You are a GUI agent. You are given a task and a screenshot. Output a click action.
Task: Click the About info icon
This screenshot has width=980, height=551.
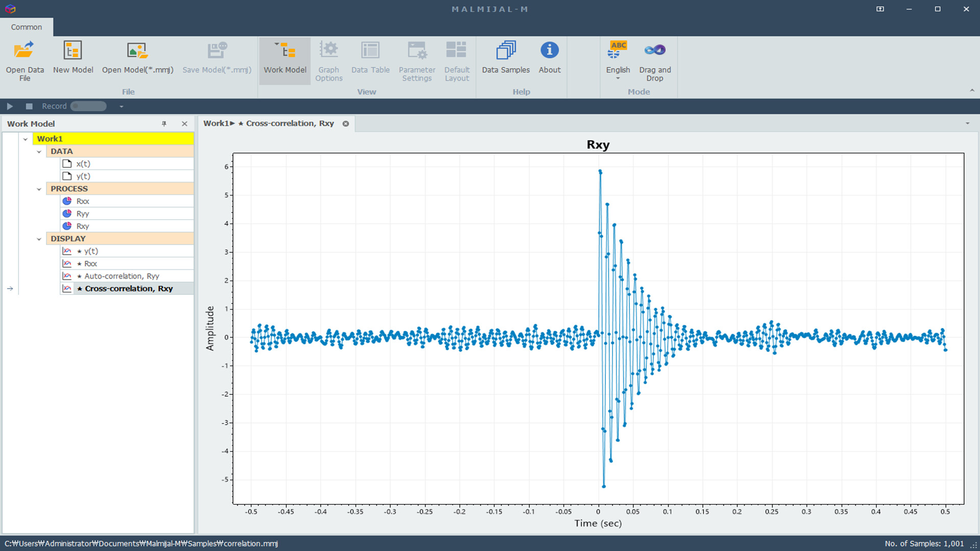point(549,51)
